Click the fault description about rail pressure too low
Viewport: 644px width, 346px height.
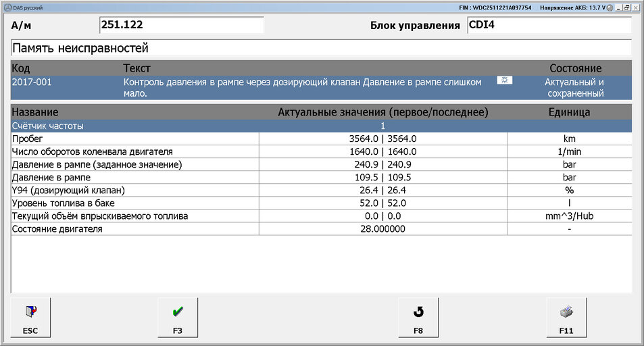tap(302, 88)
